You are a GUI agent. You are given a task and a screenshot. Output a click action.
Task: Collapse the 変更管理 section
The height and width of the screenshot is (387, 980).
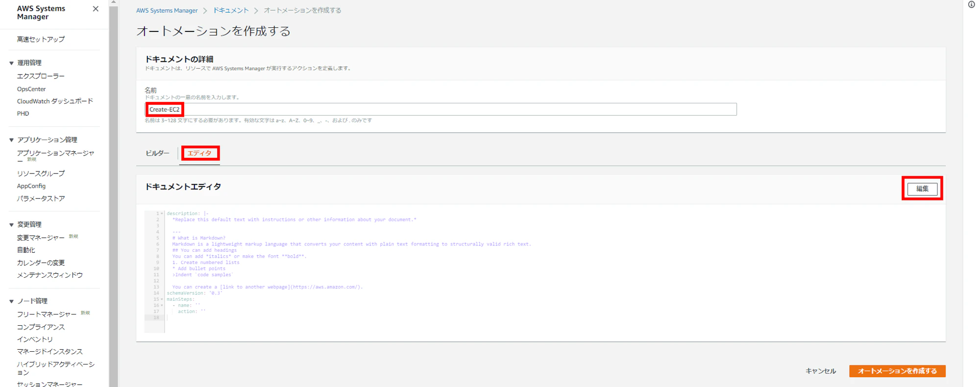point(11,225)
